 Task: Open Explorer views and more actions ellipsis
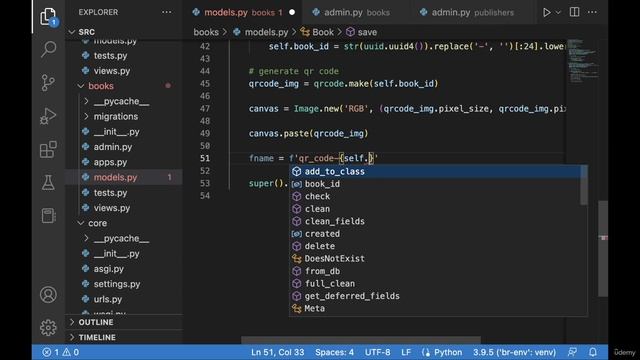(x=167, y=12)
